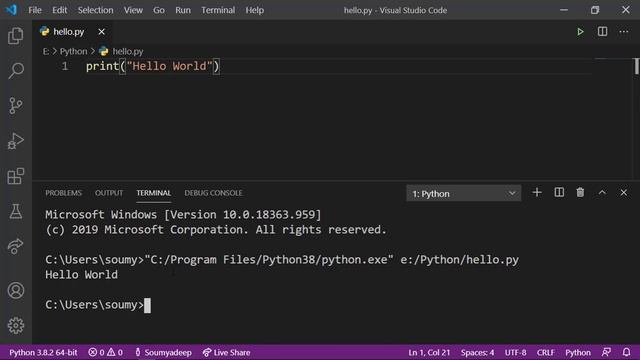This screenshot has width=640, height=360.
Task: Split the terminal pane
Action: pyautogui.click(x=559, y=192)
